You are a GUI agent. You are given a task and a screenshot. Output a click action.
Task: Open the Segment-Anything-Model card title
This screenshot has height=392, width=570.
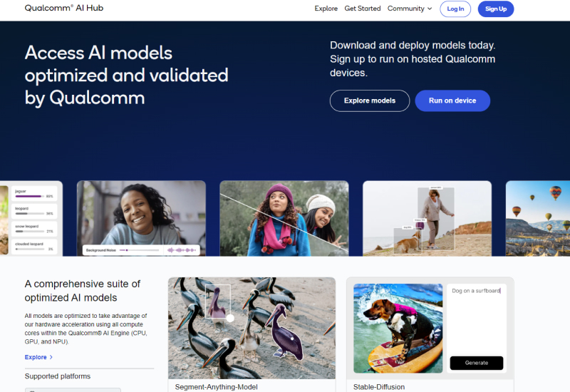click(x=216, y=387)
